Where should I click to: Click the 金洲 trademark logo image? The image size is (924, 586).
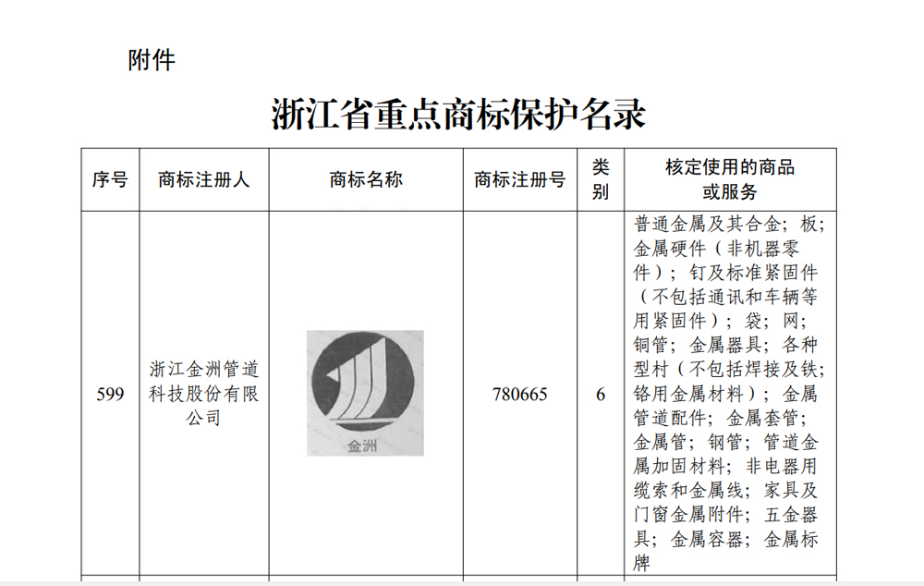[x=365, y=393]
